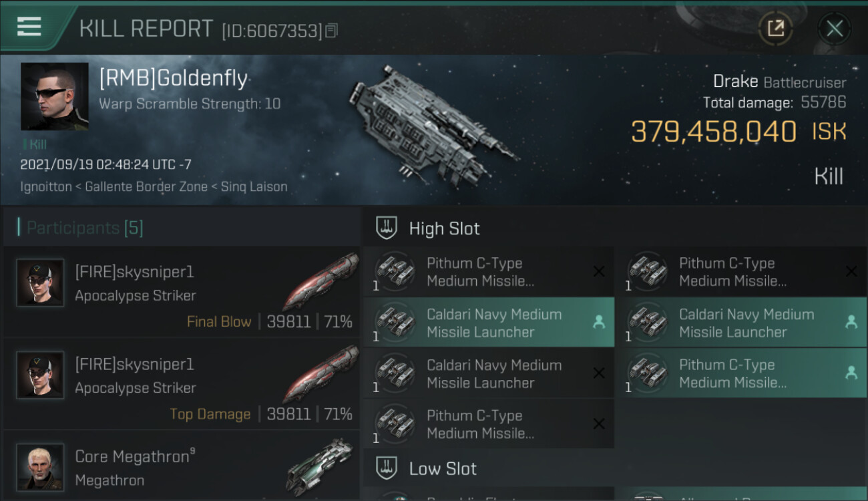Toggle the person icon on the right Caldari Navy launcher
The height and width of the screenshot is (501, 868).
pos(851,323)
